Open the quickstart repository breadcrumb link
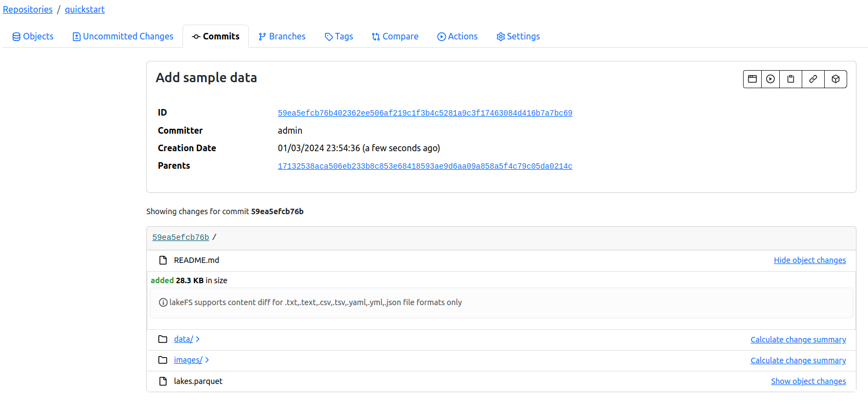The width and height of the screenshot is (868, 407). (x=85, y=9)
